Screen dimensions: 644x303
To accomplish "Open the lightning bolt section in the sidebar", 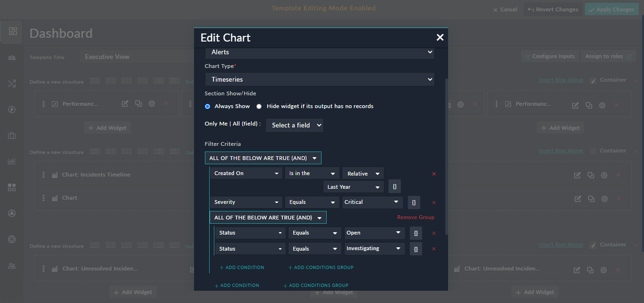I will (11, 109).
